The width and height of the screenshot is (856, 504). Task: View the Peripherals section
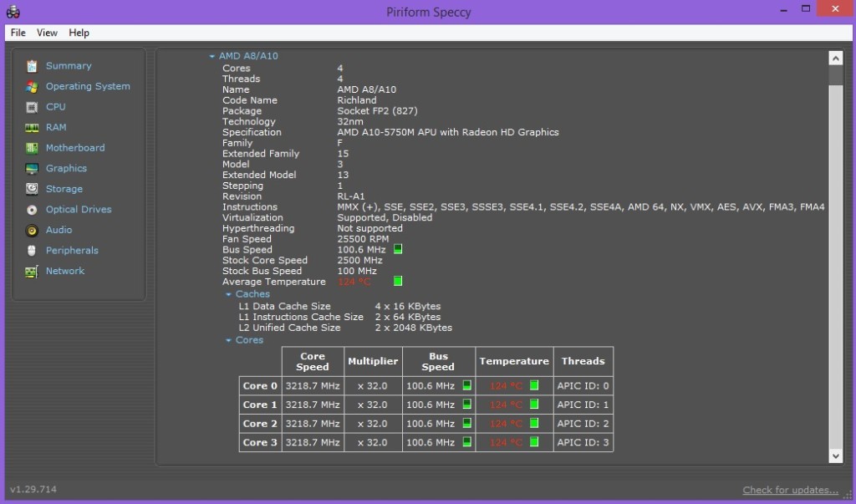72,251
